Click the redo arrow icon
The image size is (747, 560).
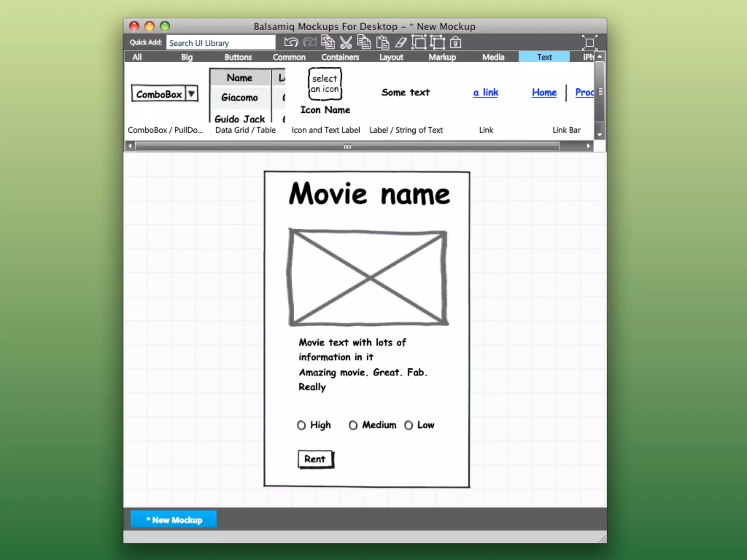pyautogui.click(x=310, y=43)
